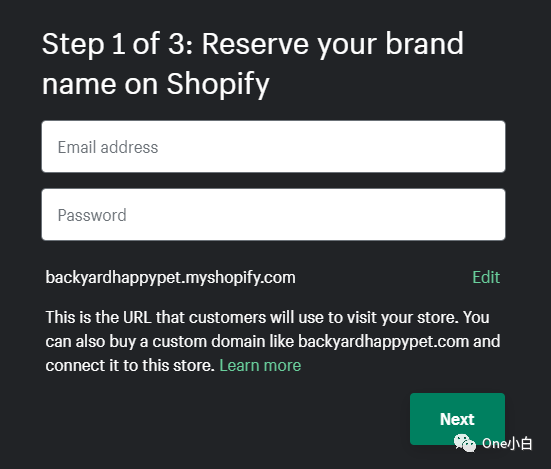This screenshot has width=551, height=469.
Task: Click the 'name on' words in heading
Action: click(100, 84)
